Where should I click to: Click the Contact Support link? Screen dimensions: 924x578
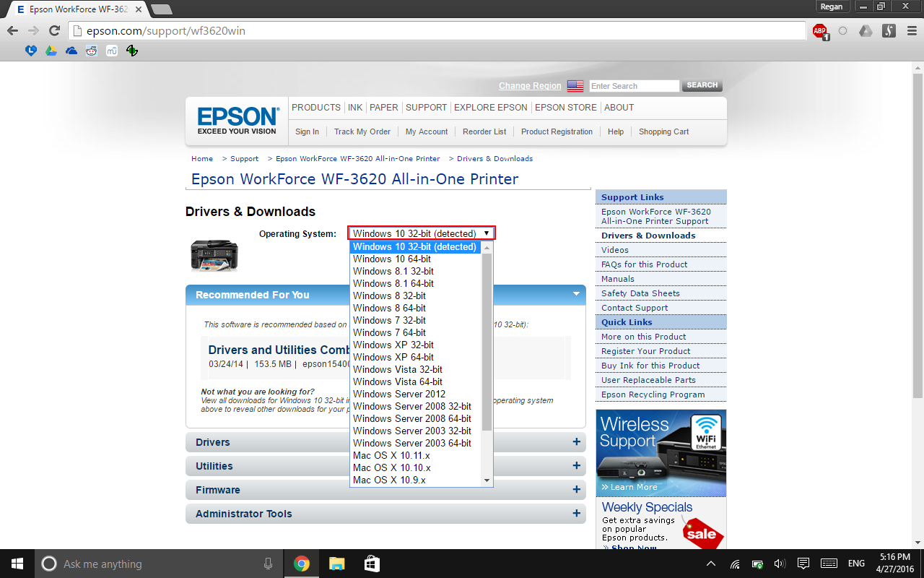pos(635,308)
